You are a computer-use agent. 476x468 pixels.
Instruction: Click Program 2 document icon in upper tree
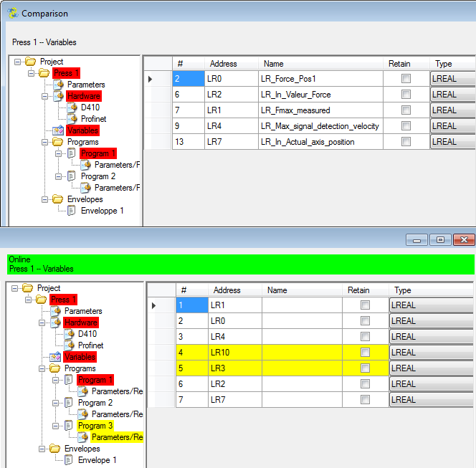pyautogui.click(x=72, y=176)
